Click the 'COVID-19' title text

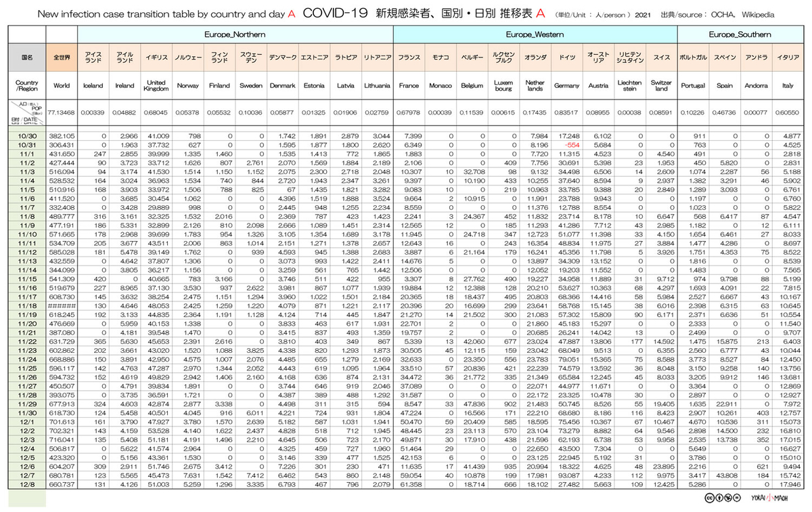[335, 13]
